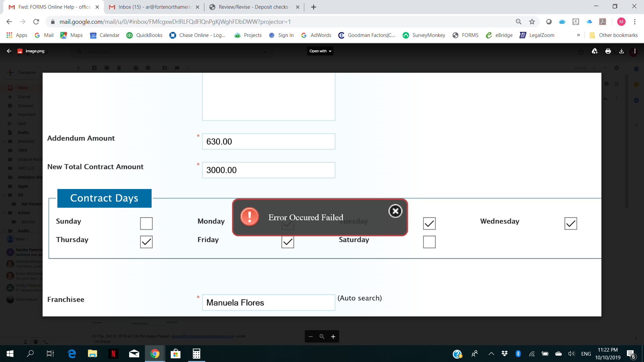Close the Error Occured Failed popup
The width and height of the screenshot is (644, 362).
point(395,211)
